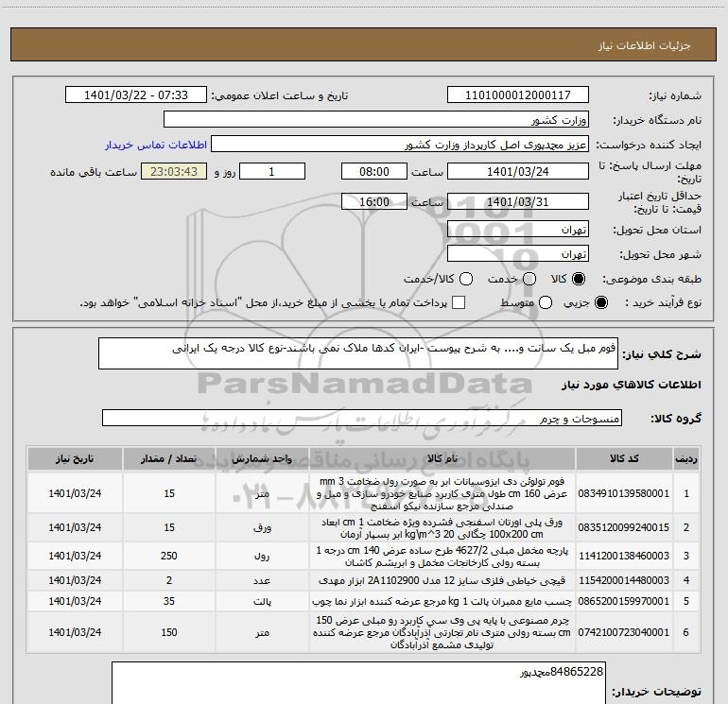728x704 pixels.
Task: Click quantity 35 in the glue row
Action: 169,601
